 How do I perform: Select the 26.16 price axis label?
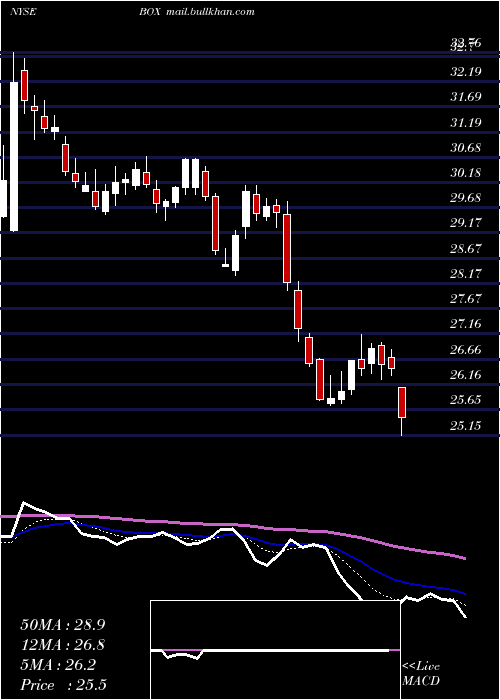[466, 374]
